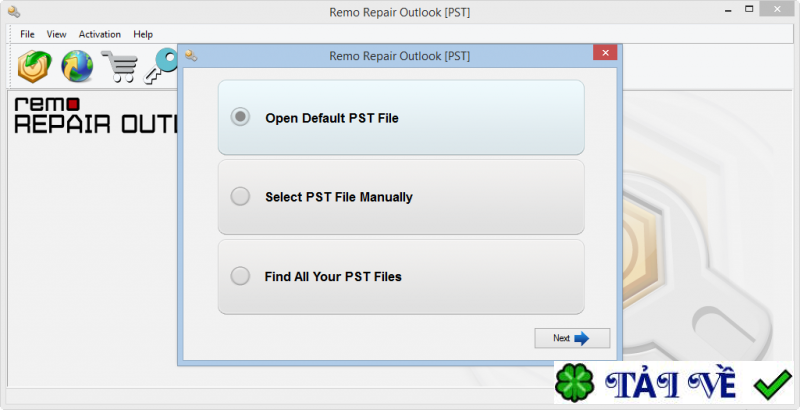
Task: Click the main window title bar icon
Action: coord(13,13)
